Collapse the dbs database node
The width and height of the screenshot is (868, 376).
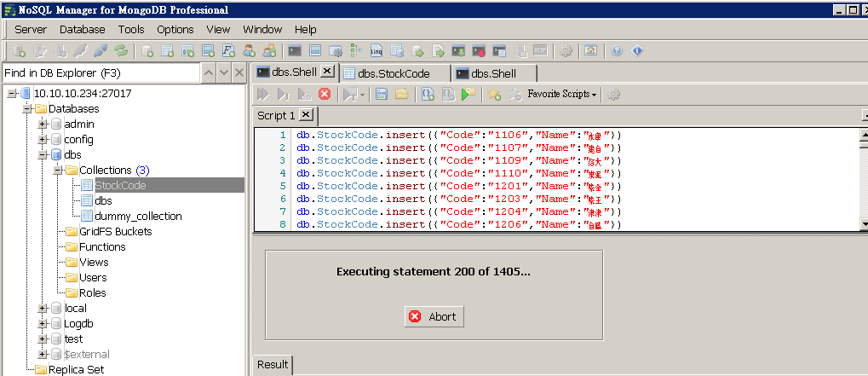(42, 155)
